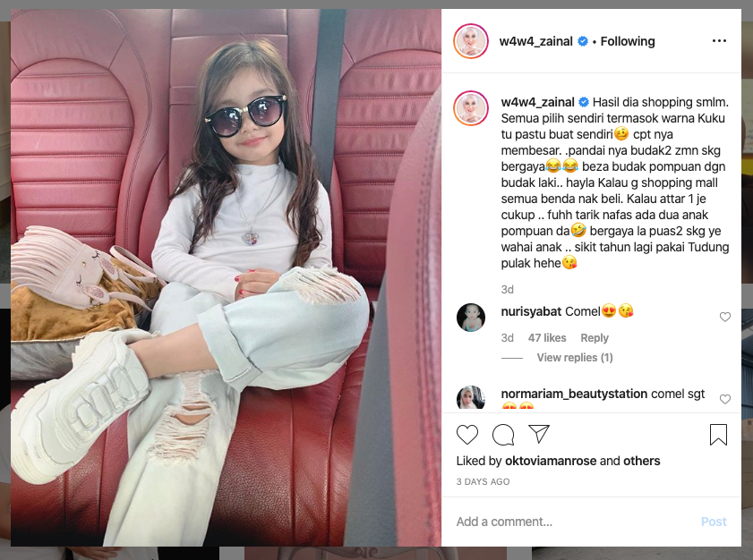Viewport: 753px width, 560px height.
Task: Like normariam_beautystation's comment heart
Action: [724, 399]
